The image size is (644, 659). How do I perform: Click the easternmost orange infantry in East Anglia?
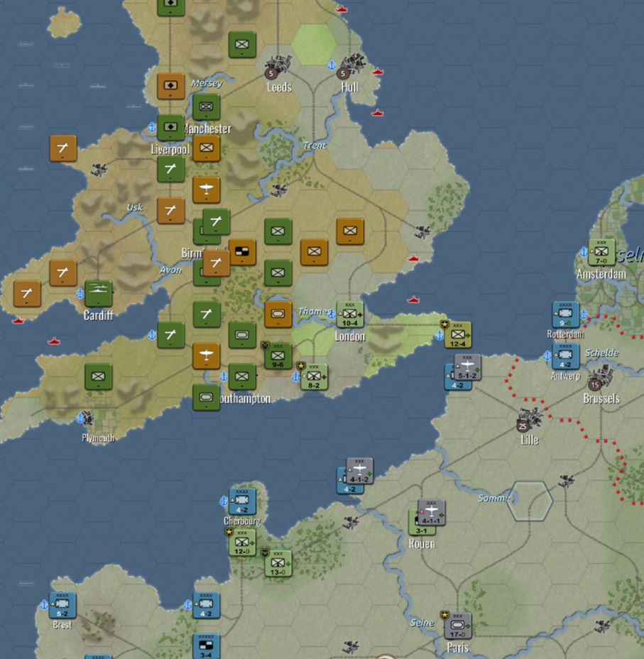click(x=350, y=232)
